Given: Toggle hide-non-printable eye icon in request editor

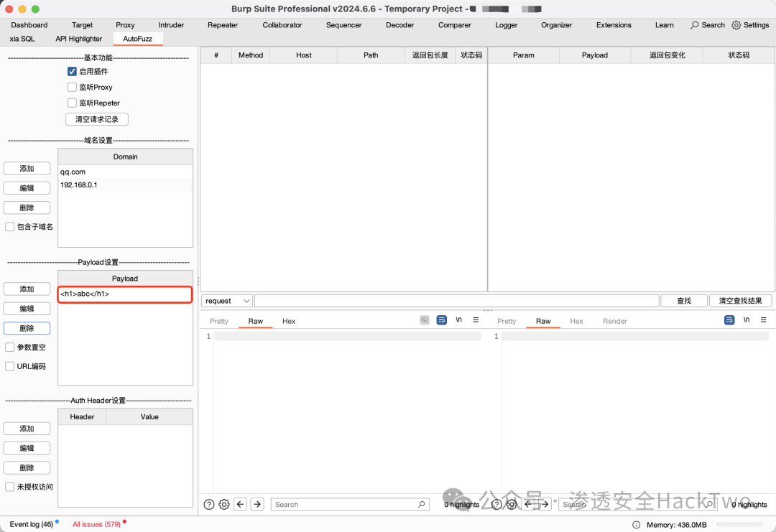Looking at the screenshot, I should click(x=425, y=320).
